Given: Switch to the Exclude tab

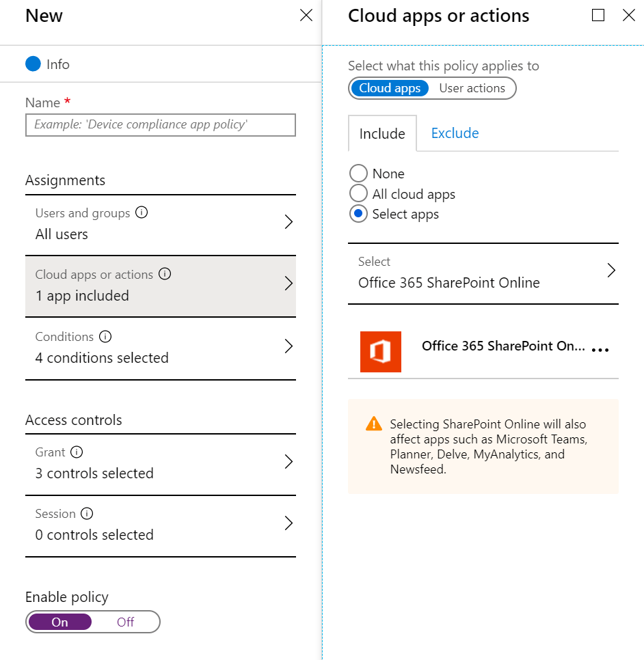Looking at the screenshot, I should [454, 133].
